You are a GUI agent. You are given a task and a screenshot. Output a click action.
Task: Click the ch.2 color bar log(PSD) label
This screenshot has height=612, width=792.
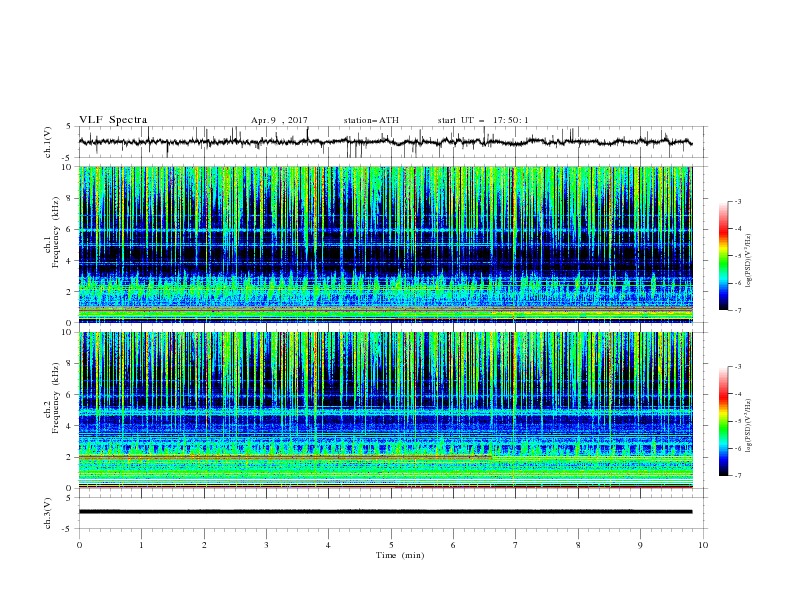749,426
